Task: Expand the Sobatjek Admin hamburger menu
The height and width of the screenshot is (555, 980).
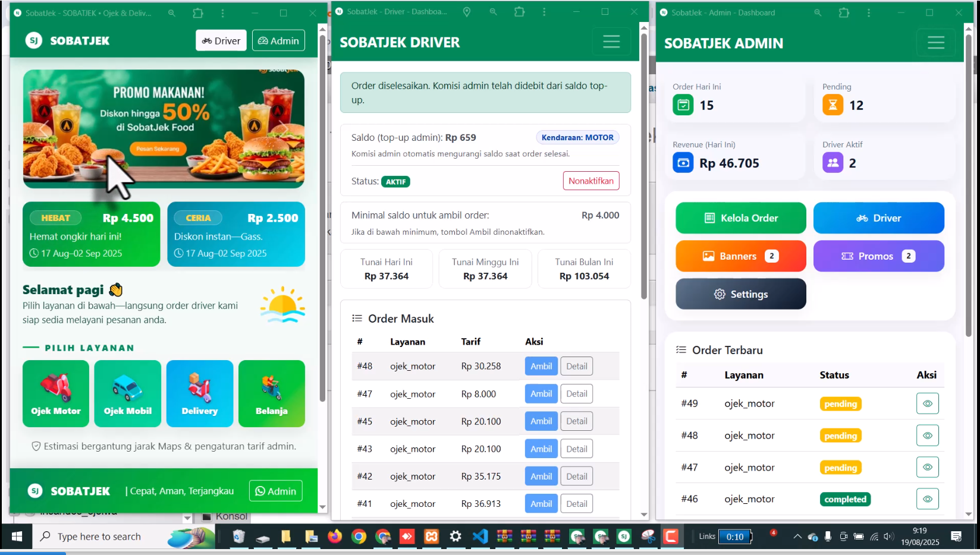Action: [x=935, y=43]
